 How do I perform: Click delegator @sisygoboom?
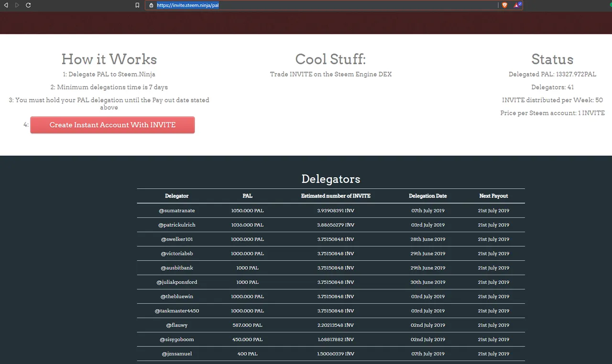coord(177,340)
